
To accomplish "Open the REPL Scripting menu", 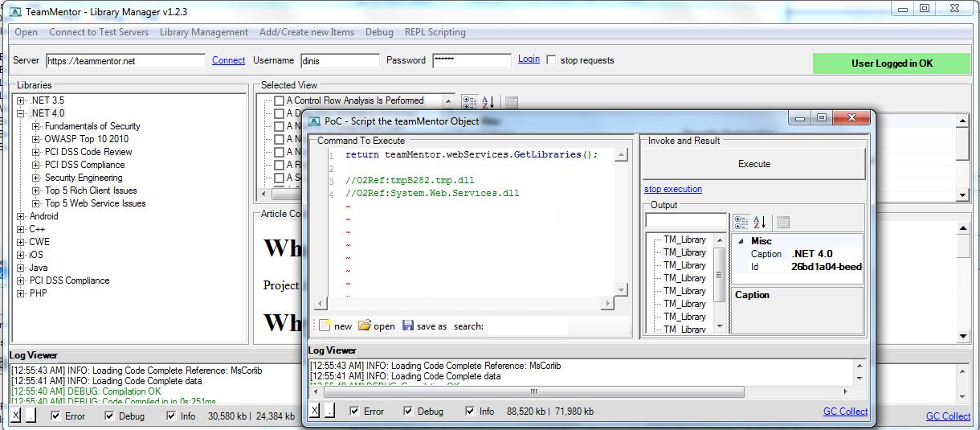I will 435,32.
